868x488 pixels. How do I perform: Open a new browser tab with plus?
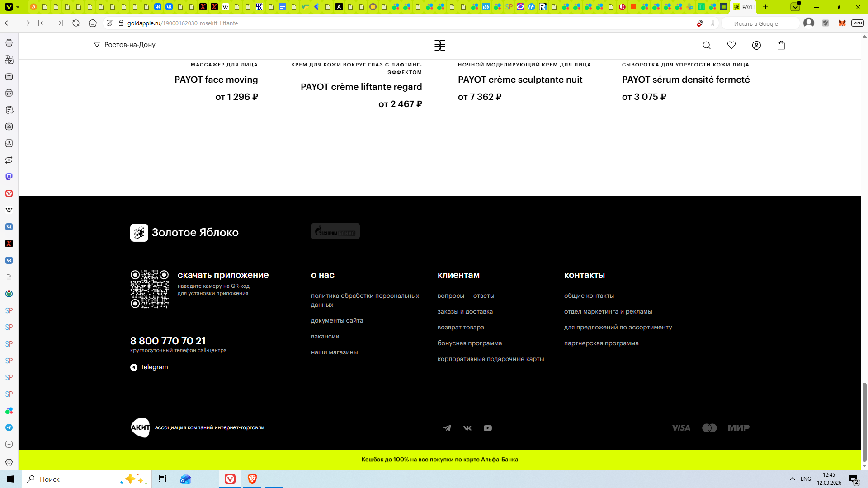(x=765, y=7)
